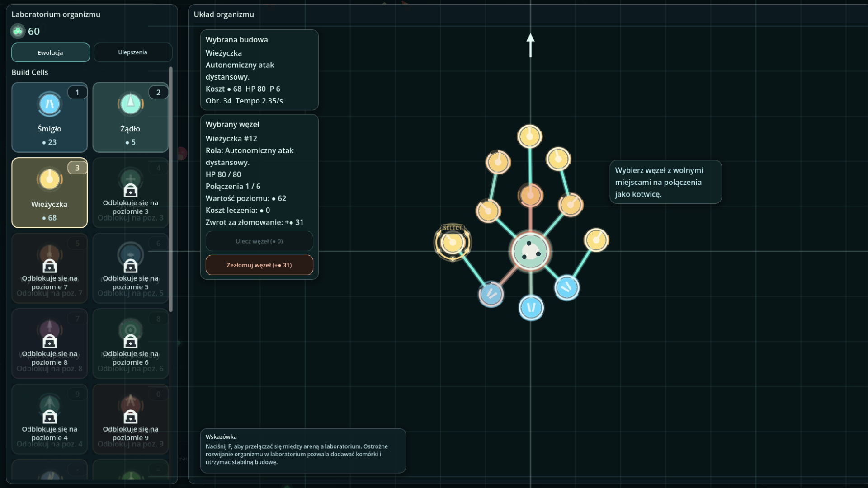Select the Żądło build cell
868x488 pixels.
(130, 117)
